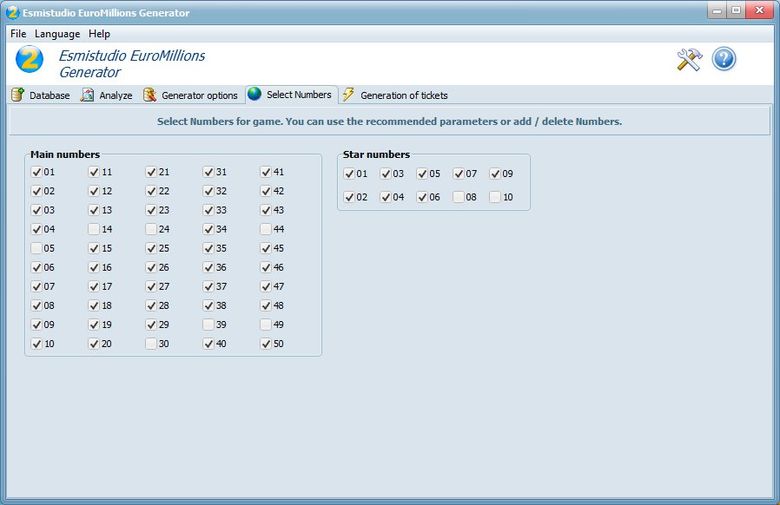Click the Esmistudio logo beside the header title
The width and height of the screenshot is (780, 505).
point(29,59)
